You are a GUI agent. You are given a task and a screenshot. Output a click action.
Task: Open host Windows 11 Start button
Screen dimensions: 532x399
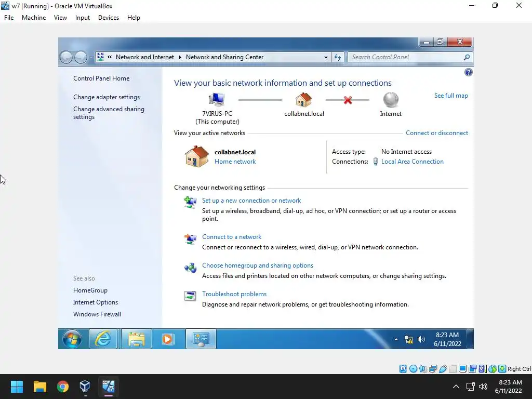(17, 387)
